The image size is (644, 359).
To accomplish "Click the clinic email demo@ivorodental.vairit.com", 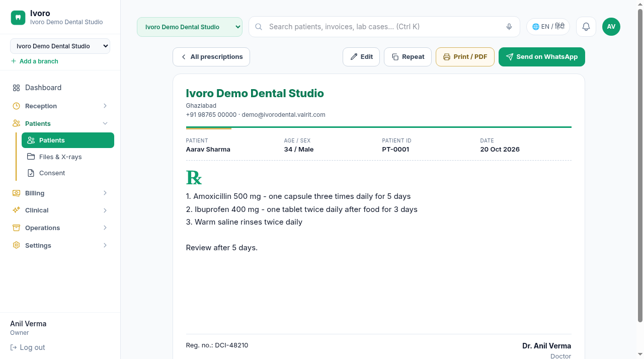I will (283, 115).
